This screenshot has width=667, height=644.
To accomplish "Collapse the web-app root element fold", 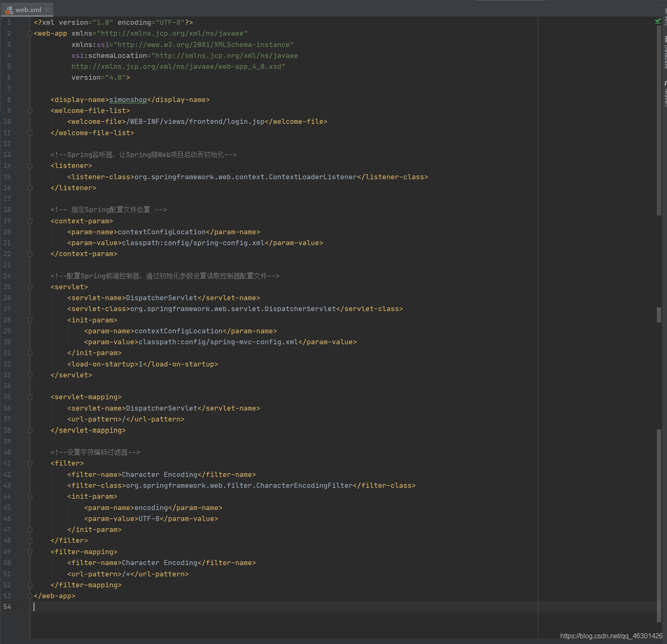I will [x=30, y=34].
